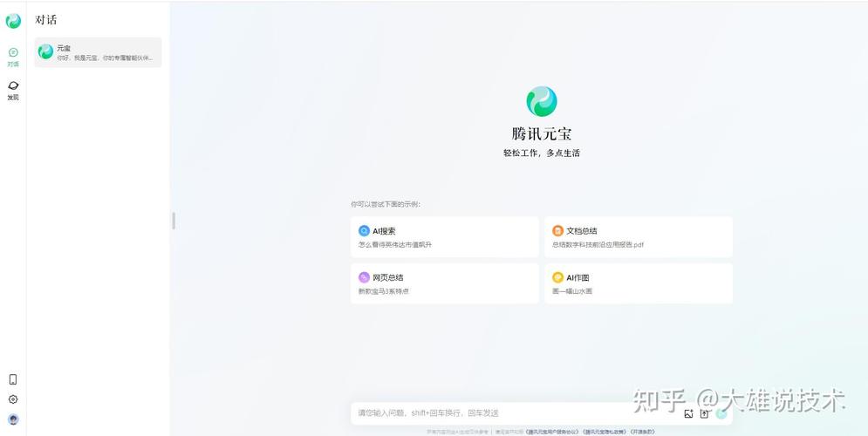
Task: Click the sidebar collapse handle
Action: pyautogui.click(x=174, y=221)
